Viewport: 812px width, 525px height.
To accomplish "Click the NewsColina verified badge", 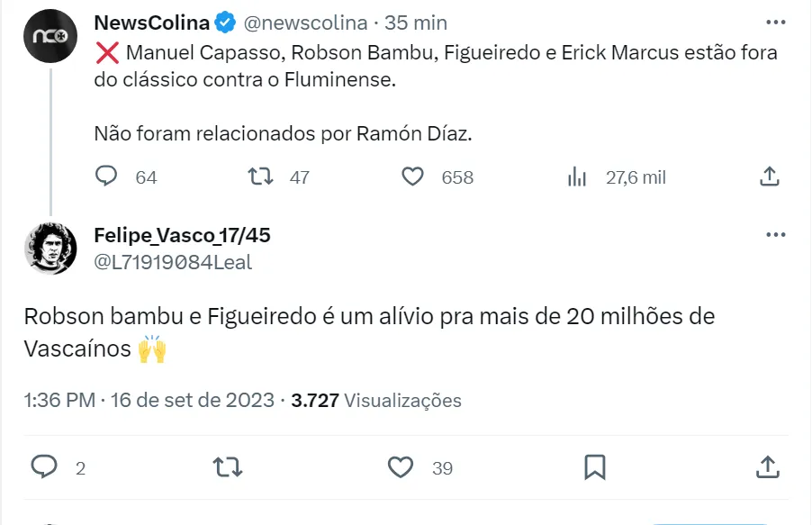I will click(x=224, y=23).
